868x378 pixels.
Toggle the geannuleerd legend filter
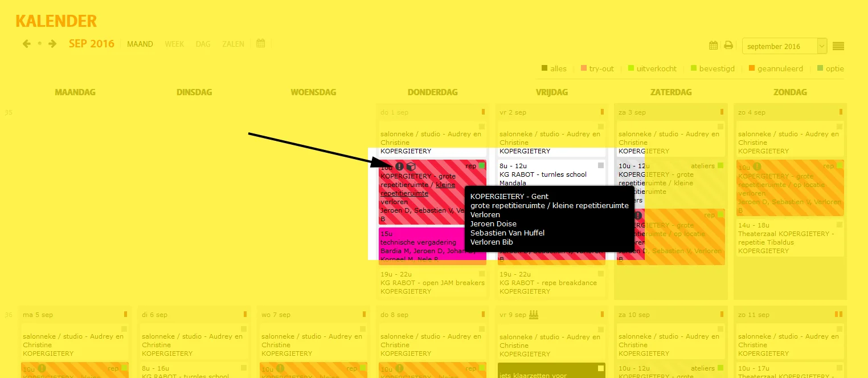click(x=776, y=68)
